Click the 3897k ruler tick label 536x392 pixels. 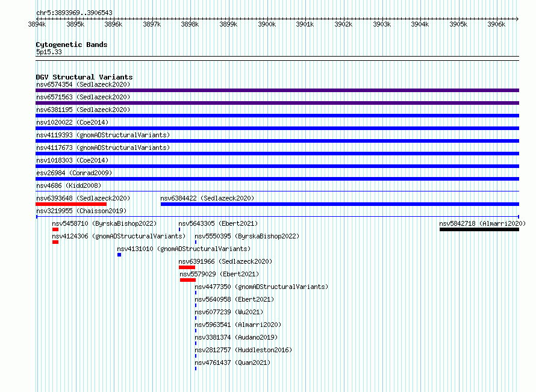coord(152,24)
